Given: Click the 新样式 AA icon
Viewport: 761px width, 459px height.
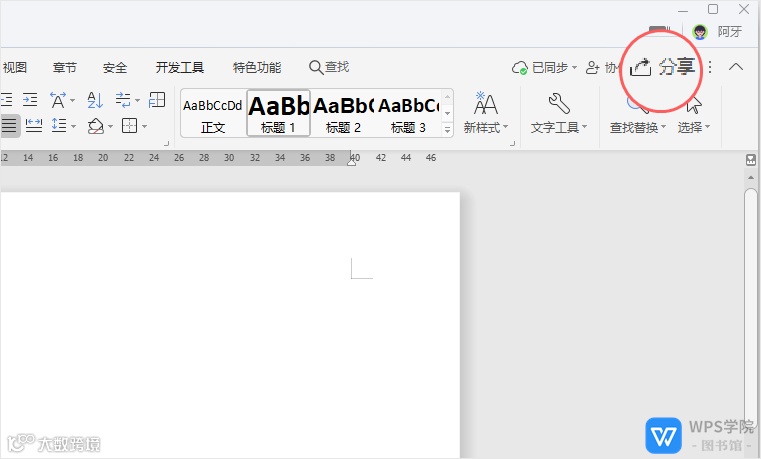Looking at the screenshot, I should pyautogui.click(x=485, y=103).
